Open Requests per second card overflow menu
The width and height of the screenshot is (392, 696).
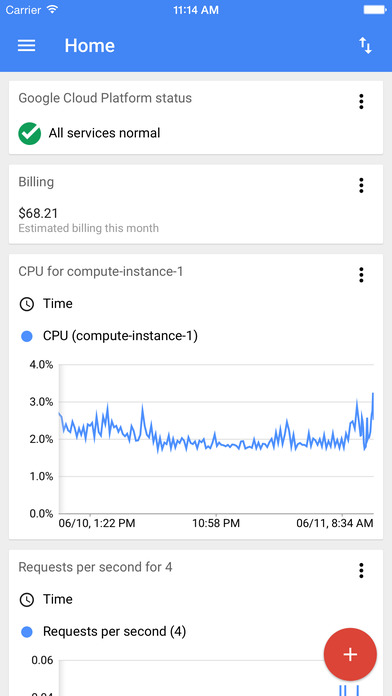click(361, 570)
